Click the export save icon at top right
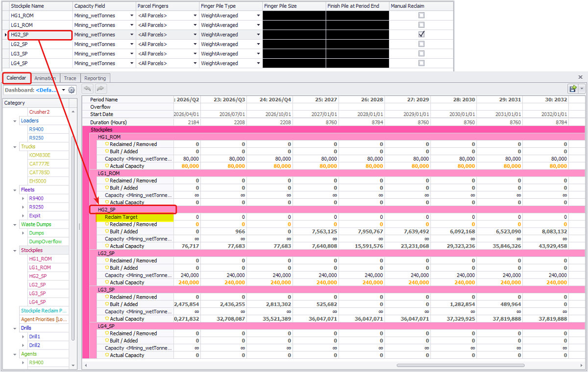The image size is (588, 372). (x=572, y=89)
